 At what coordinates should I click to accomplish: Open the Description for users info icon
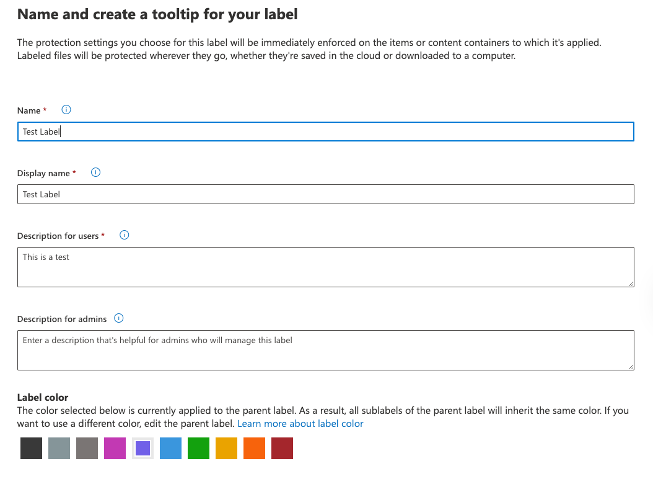124,235
